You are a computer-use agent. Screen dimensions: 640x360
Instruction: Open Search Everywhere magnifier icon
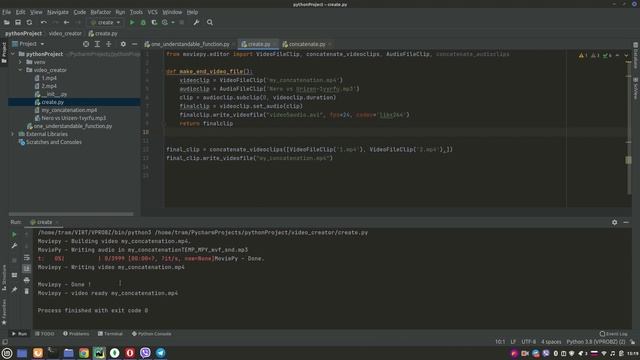[210, 22]
